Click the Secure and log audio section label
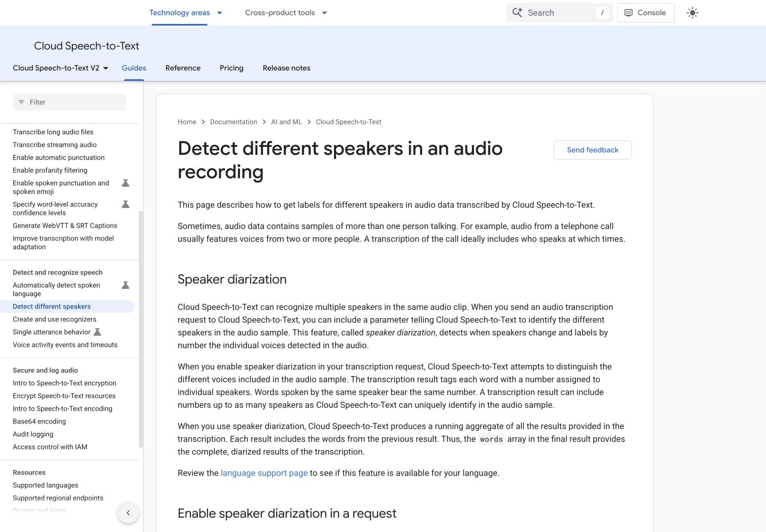766x532 pixels. pos(45,370)
